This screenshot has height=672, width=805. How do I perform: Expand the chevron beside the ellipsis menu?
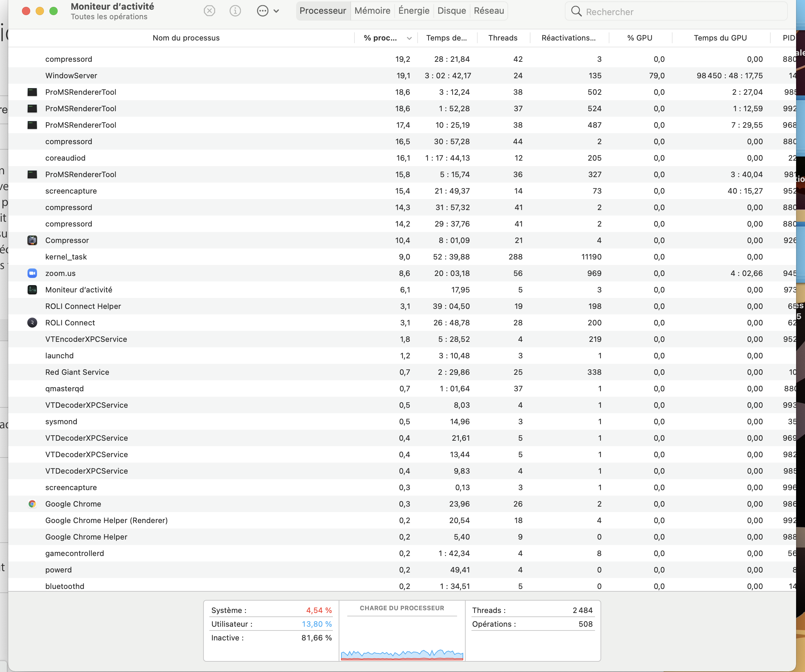pyautogui.click(x=276, y=11)
